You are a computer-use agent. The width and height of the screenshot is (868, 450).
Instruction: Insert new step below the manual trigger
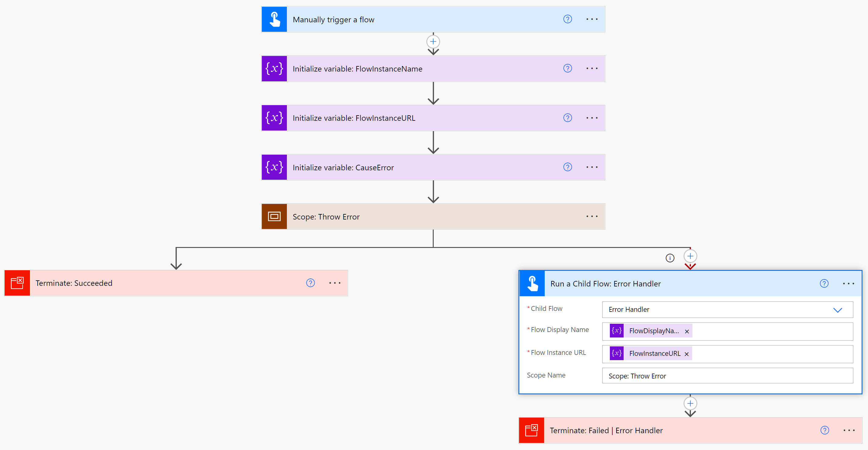tap(433, 42)
